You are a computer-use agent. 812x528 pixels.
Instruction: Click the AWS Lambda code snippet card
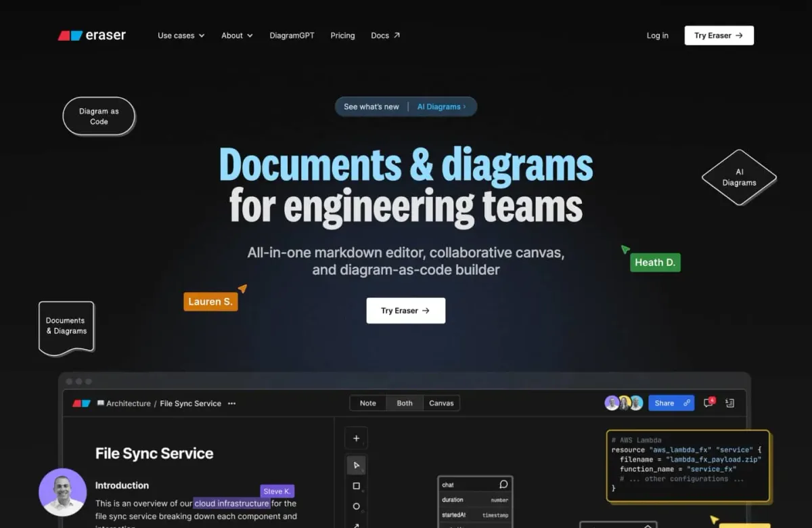688,466
